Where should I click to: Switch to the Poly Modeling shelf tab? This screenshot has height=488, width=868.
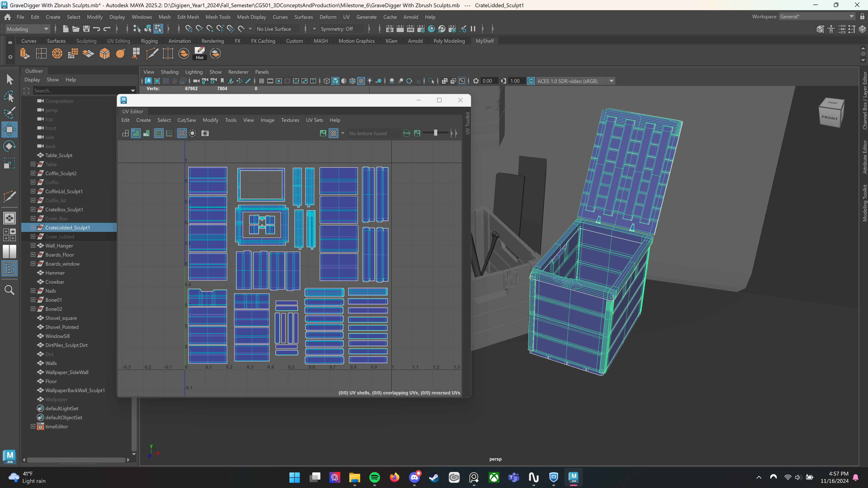point(449,41)
